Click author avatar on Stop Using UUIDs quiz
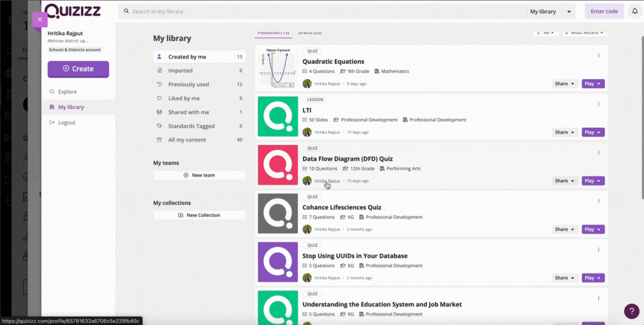Viewport: 644px width, 325px height. [x=307, y=278]
